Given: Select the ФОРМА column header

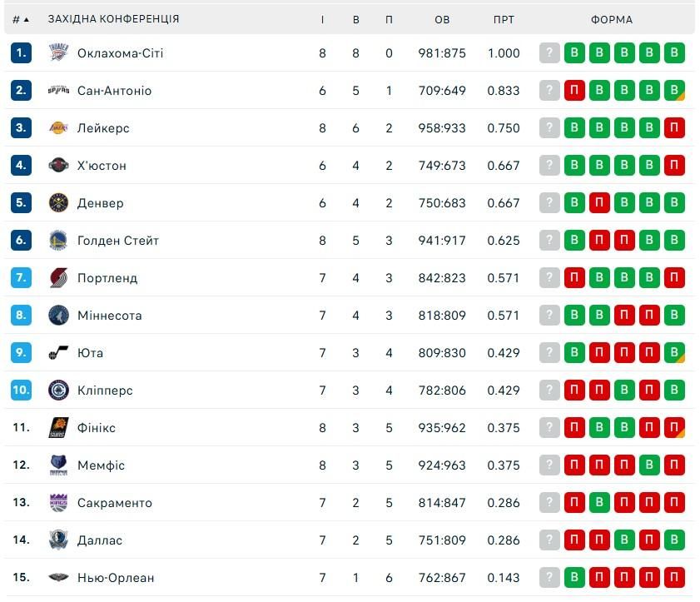Looking at the screenshot, I should pyautogui.click(x=612, y=20).
